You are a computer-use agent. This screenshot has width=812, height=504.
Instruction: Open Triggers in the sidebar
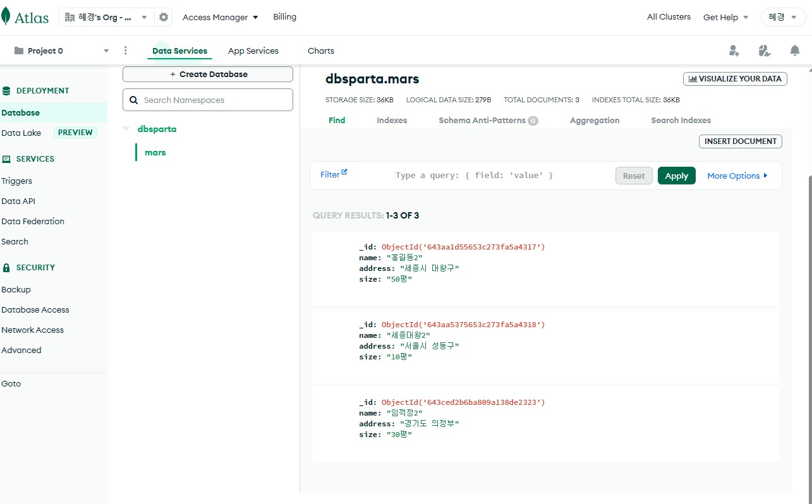(17, 181)
